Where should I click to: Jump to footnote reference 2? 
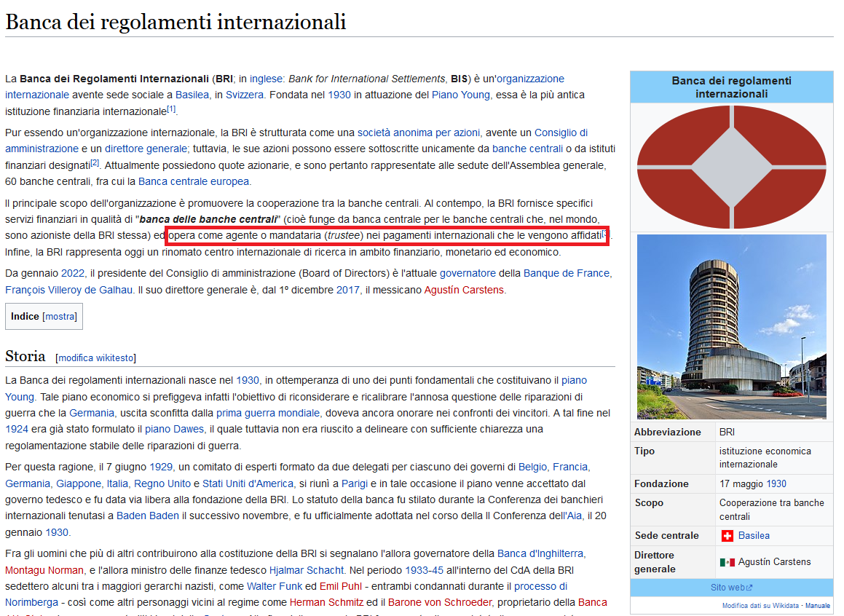[95, 162]
